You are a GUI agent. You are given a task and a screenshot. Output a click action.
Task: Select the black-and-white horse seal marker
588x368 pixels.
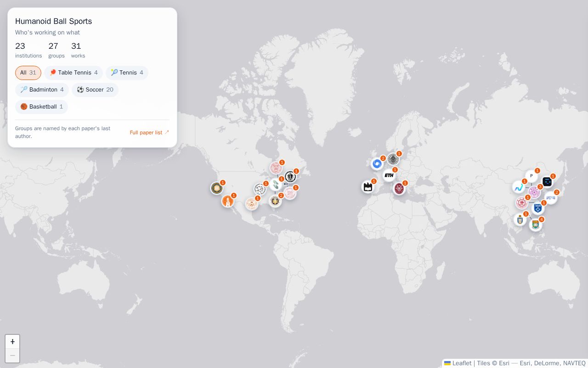[260, 189]
